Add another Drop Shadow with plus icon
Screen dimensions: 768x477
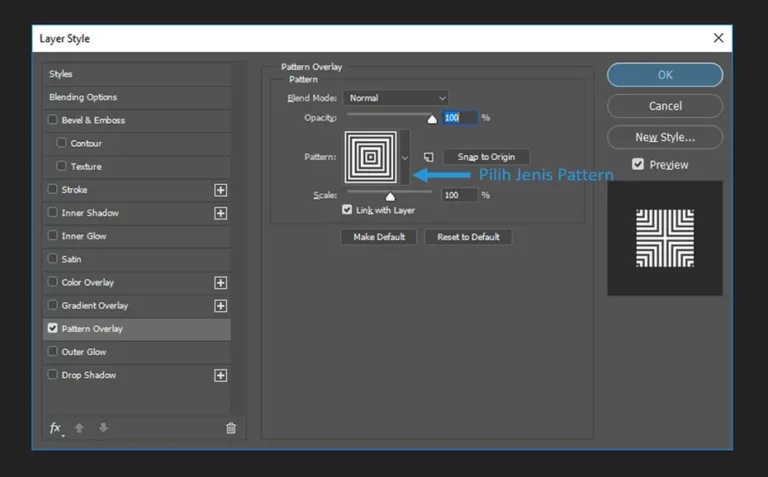[220, 376]
